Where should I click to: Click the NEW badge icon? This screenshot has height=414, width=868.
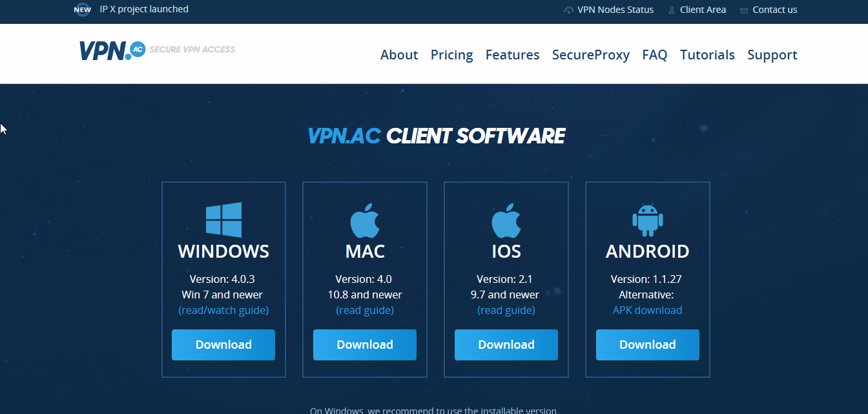82,10
